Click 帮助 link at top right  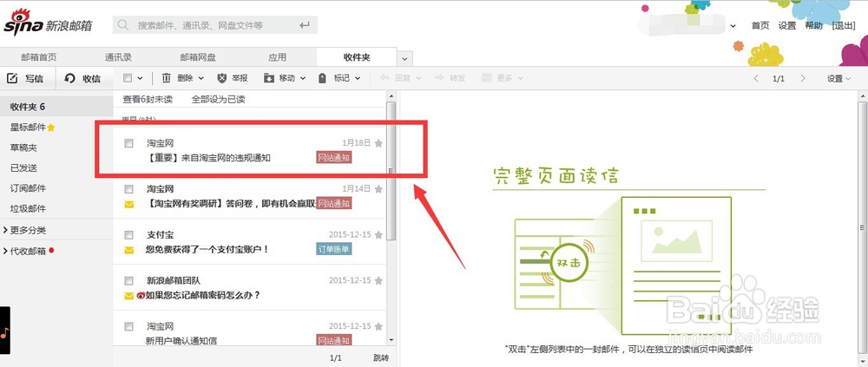click(x=814, y=25)
